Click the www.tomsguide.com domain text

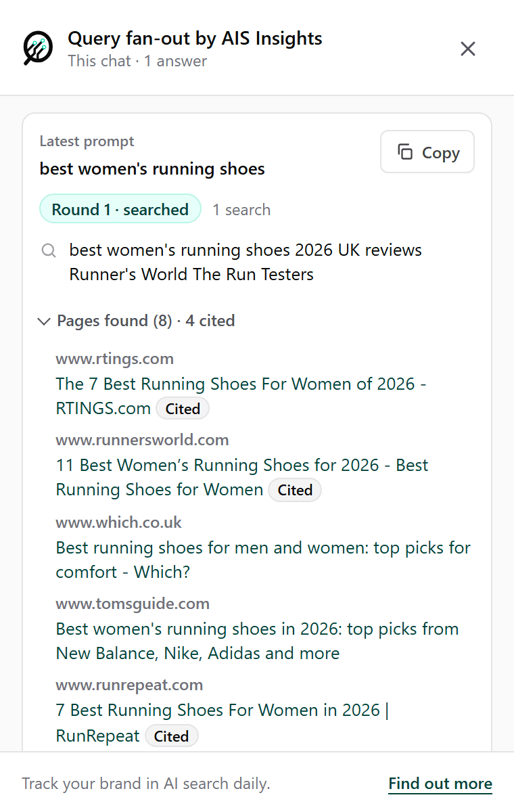coord(133,604)
